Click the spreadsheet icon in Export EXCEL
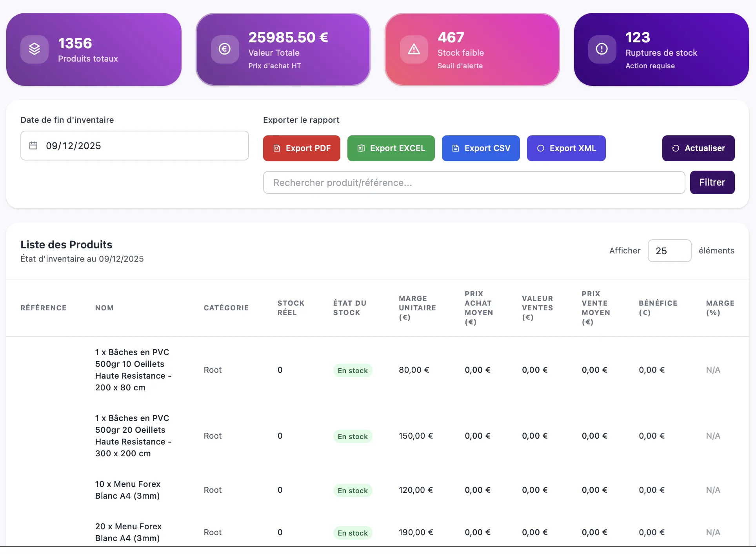The image size is (756, 554). point(361,148)
